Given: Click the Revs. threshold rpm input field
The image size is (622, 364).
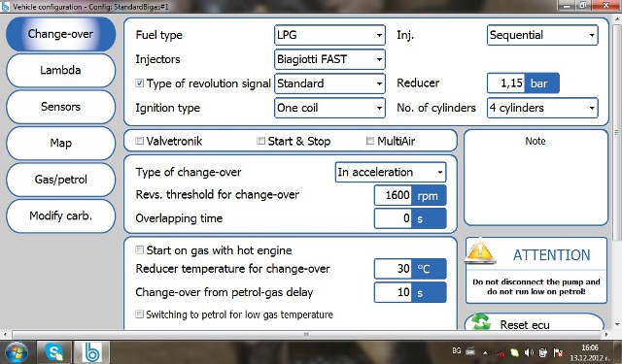Looking at the screenshot, I should coord(393,195).
